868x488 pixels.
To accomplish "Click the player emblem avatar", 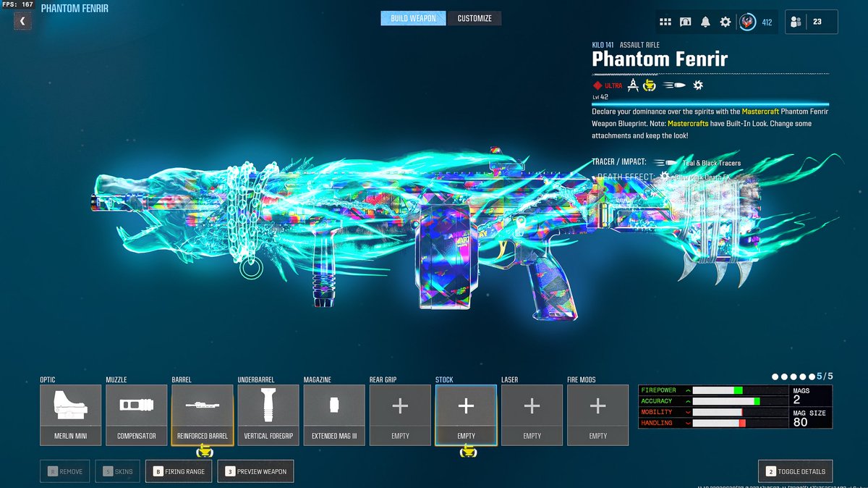I will (747, 22).
